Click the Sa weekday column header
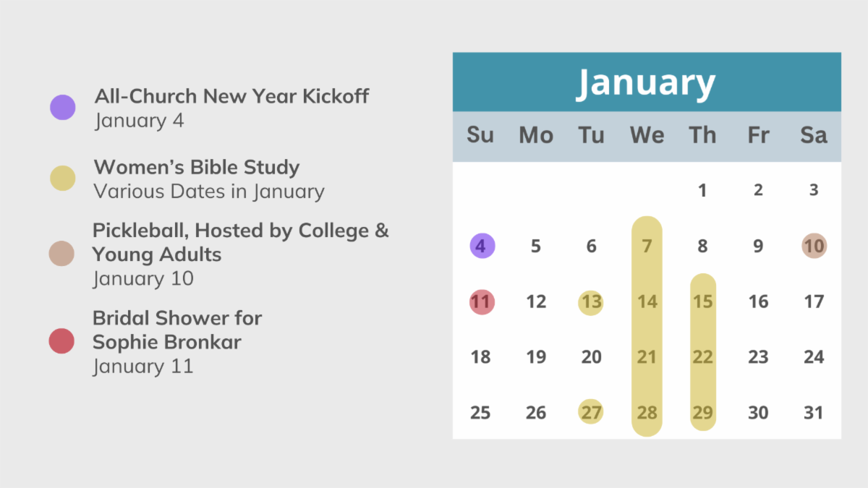The width and height of the screenshot is (868, 488). (814, 135)
